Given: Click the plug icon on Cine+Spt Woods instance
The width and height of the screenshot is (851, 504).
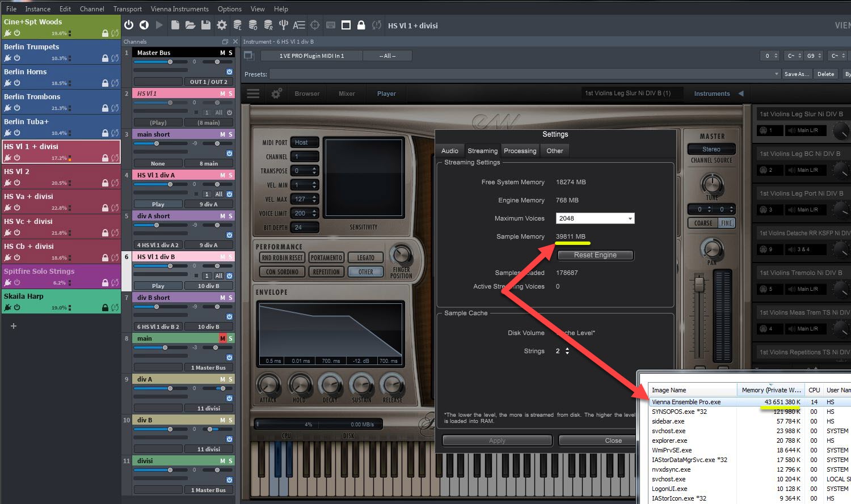Looking at the screenshot, I should point(7,33).
